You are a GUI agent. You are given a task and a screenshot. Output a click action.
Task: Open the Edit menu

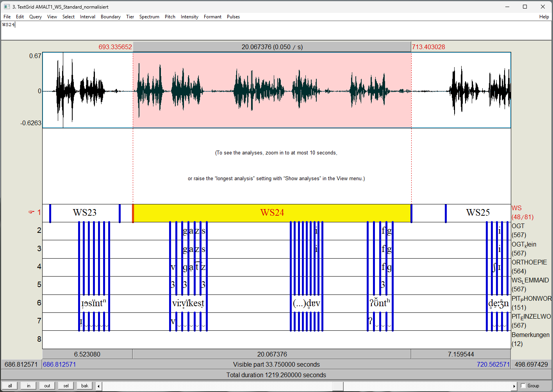pos(20,17)
